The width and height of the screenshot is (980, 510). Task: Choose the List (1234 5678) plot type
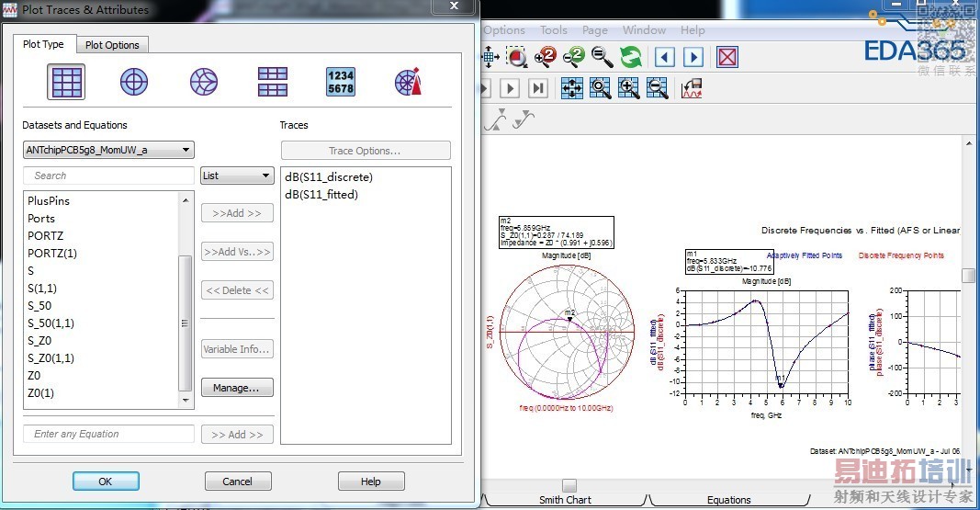[340, 82]
